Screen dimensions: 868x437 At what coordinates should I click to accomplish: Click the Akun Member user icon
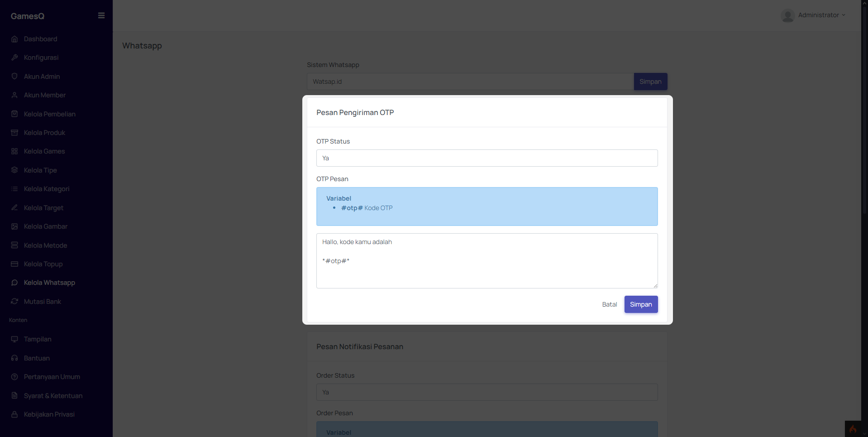pos(14,95)
